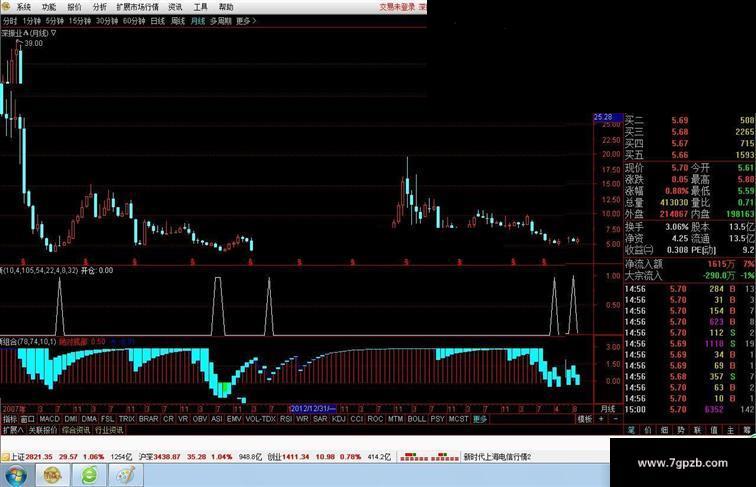This screenshot has height=487, width=756.
Task: Switch chart period to 周线
Action: (x=178, y=21)
